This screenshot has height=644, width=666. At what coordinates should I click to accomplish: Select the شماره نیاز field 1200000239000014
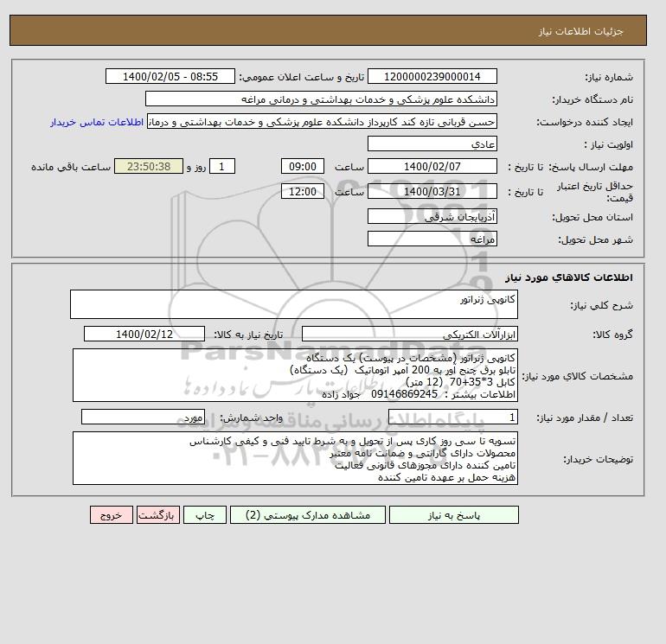(432, 76)
